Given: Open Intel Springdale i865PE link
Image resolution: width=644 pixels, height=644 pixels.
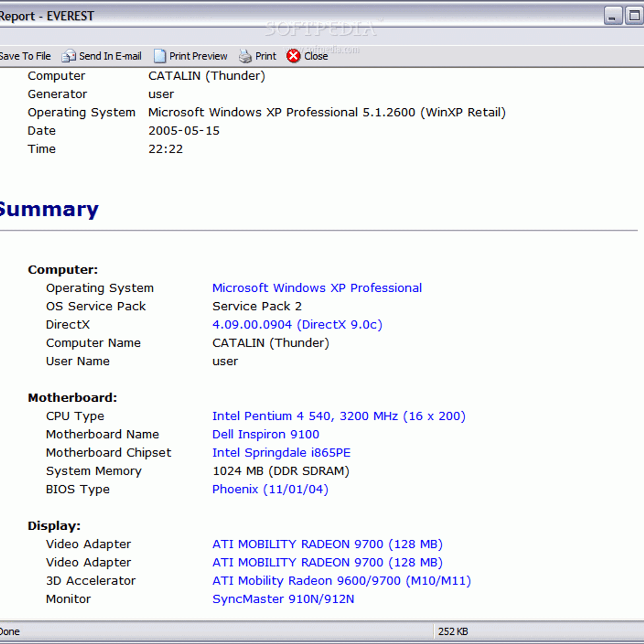Looking at the screenshot, I should [281, 452].
